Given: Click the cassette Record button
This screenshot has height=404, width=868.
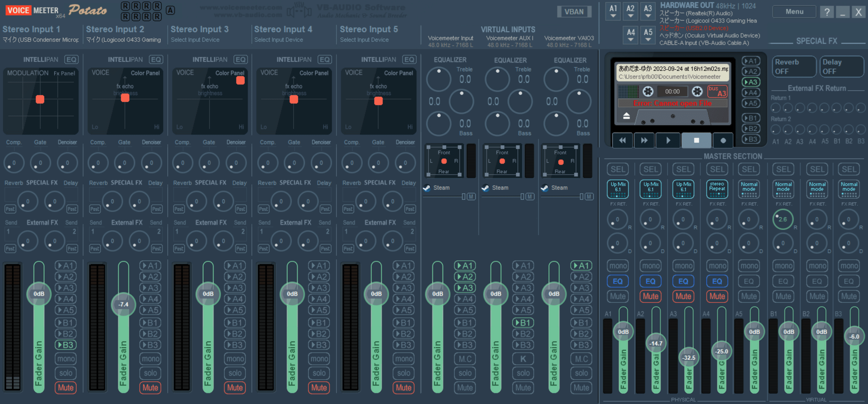Looking at the screenshot, I should coord(723,140).
